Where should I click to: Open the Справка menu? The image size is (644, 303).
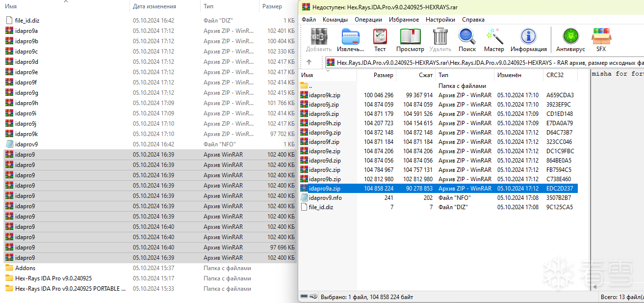(x=473, y=20)
